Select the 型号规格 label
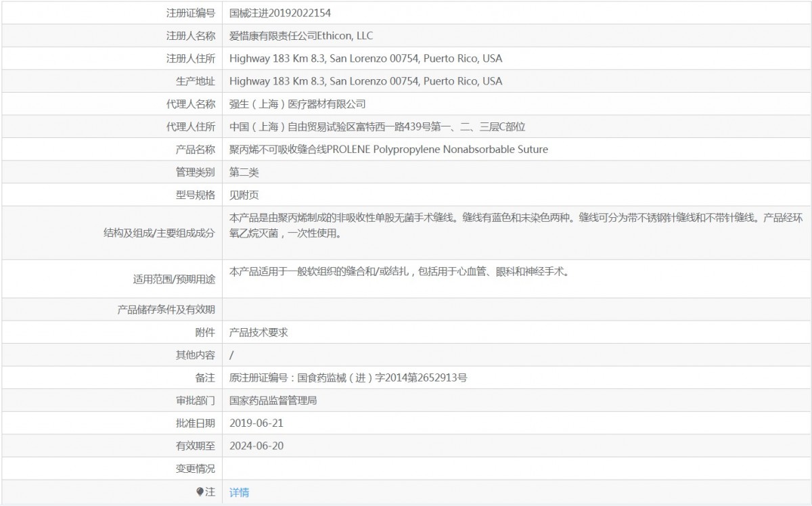The height and width of the screenshot is (506, 812). 196,195
